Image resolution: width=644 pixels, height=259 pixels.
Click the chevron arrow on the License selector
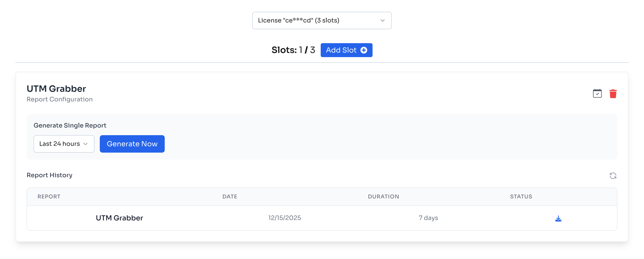coord(382,20)
